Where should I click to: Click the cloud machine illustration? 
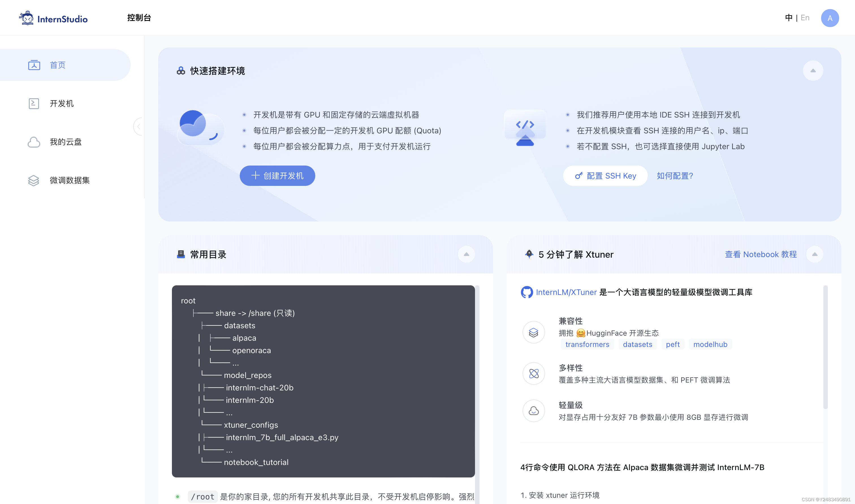click(x=200, y=127)
